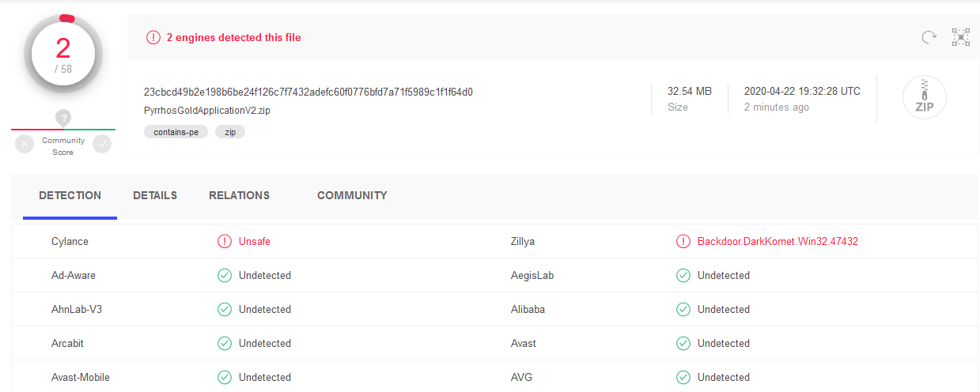Reanalyze file with the refresh icon
980x392 pixels.
(x=929, y=36)
